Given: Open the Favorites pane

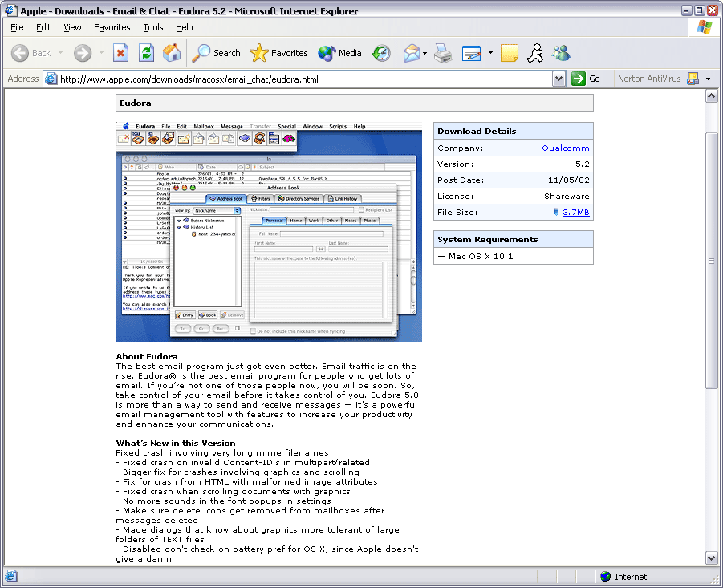Looking at the screenshot, I should pyautogui.click(x=278, y=53).
